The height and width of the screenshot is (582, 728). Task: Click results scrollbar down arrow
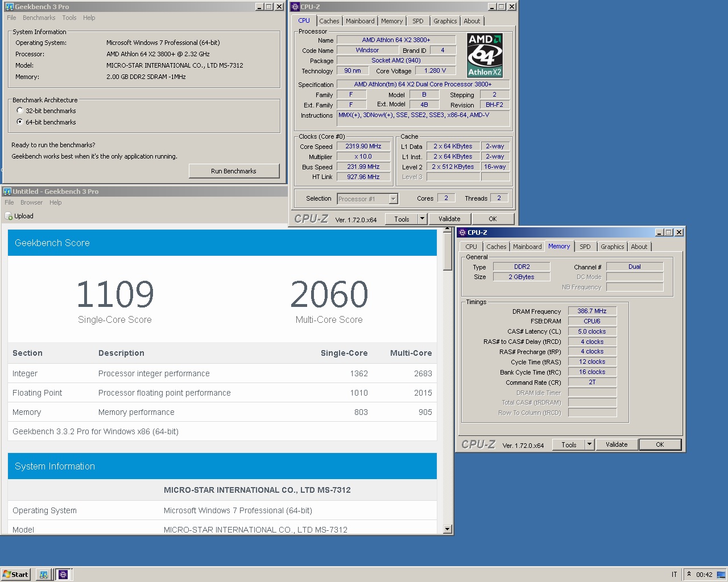[x=448, y=529]
